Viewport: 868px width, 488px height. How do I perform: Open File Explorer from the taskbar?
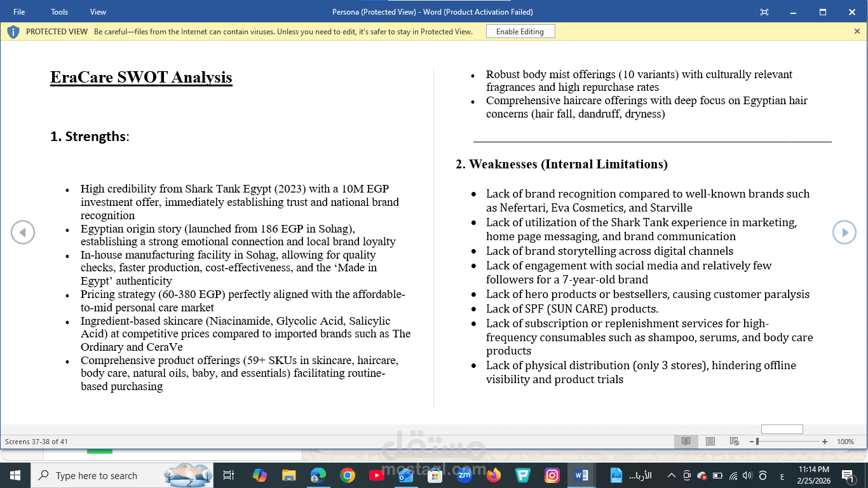(289, 475)
